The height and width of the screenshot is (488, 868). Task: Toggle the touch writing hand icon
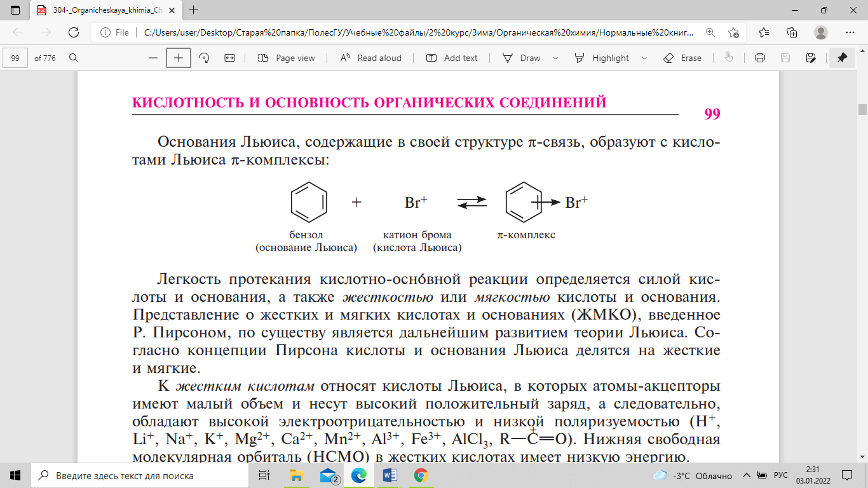(x=729, y=58)
